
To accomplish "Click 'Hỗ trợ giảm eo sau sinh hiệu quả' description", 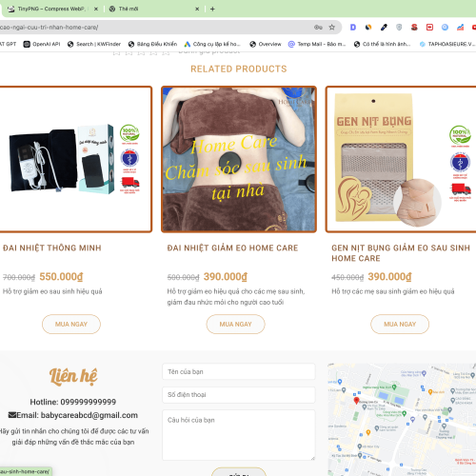I will click(x=52, y=291).
